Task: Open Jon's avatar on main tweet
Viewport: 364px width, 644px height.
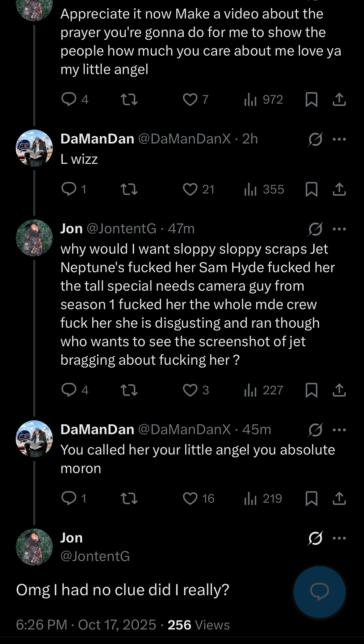Action: tap(34, 547)
